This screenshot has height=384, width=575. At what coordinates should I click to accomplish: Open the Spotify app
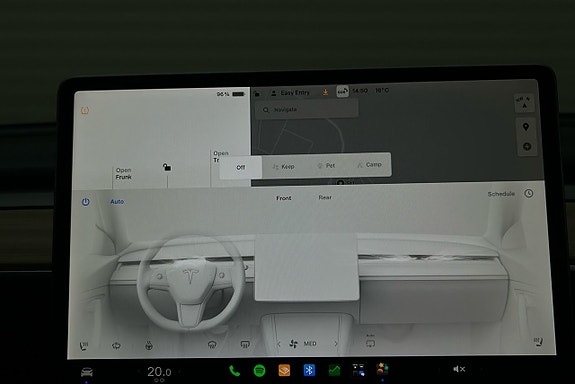pos(260,371)
